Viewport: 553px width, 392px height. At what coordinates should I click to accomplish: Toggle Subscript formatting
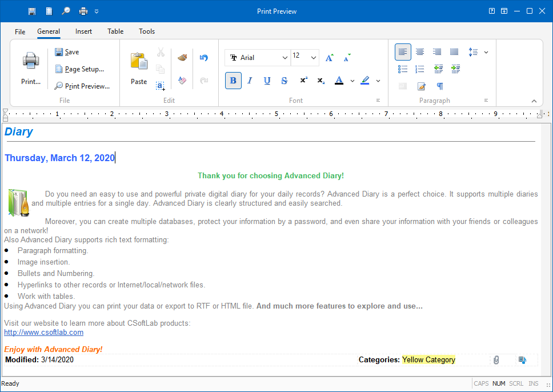tap(321, 81)
